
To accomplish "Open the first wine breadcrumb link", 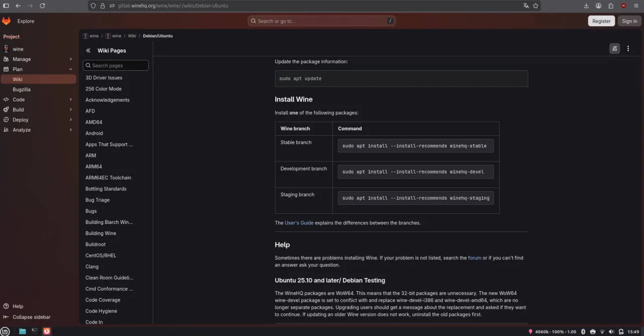I will point(91,36).
